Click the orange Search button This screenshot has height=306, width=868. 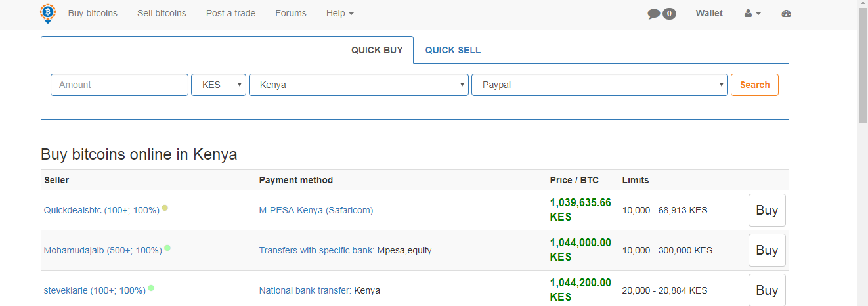coord(754,85)
